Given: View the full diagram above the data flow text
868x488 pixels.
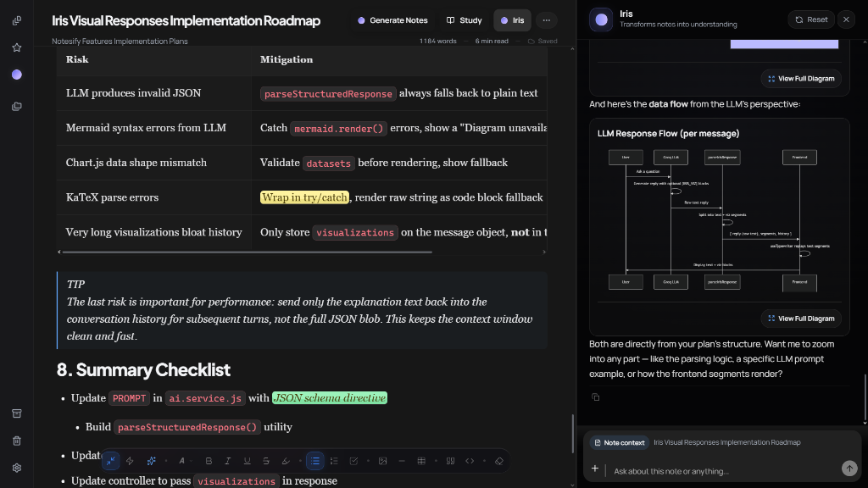Looking at the screenshot, I should 802,79.
